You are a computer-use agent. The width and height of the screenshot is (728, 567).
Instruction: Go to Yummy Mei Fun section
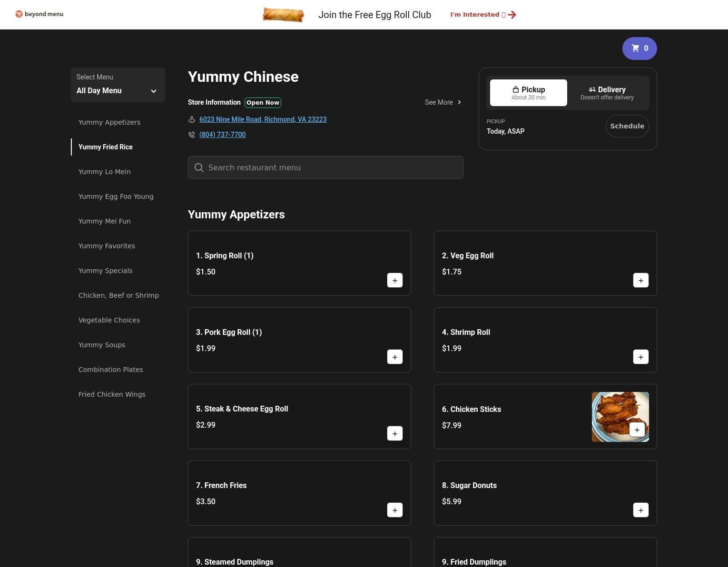coord(105,221)
